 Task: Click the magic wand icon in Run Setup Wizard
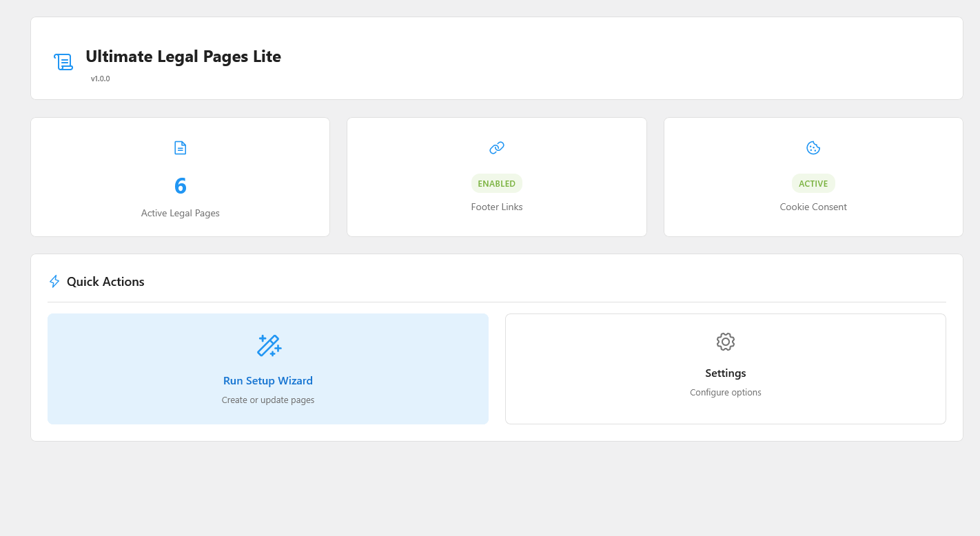(x=269, y=345)
